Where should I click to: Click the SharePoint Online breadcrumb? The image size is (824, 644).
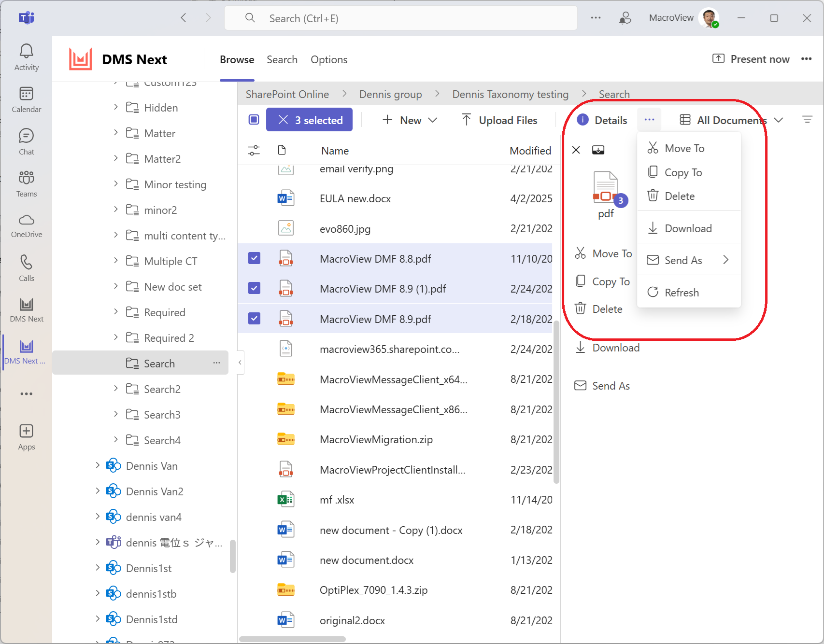click(287, 94)
